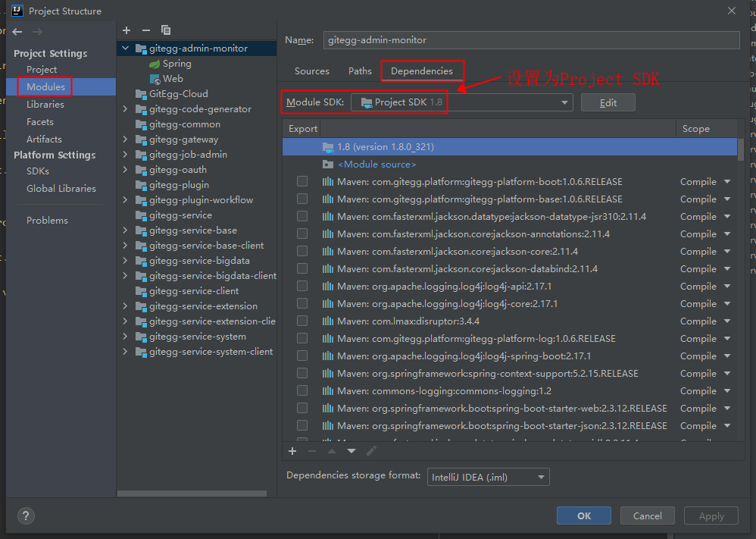Check export for log4j-api dependency
The image size is (756, 539).
(x=302, y=286)
